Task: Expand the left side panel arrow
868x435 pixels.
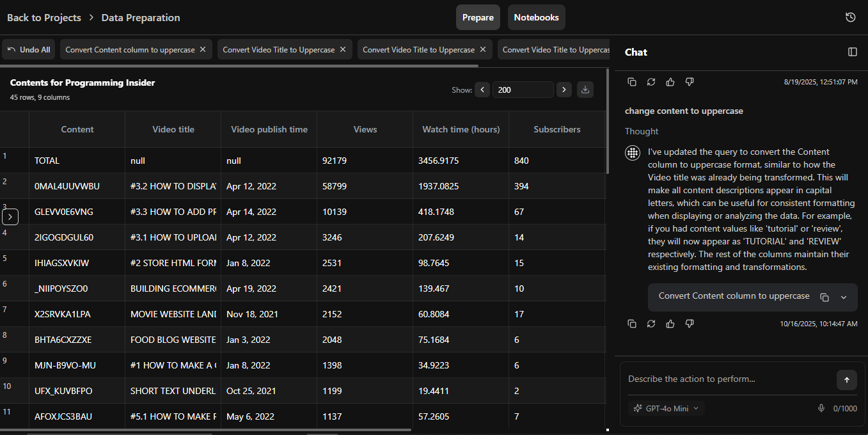Action: tap(10, 217)
